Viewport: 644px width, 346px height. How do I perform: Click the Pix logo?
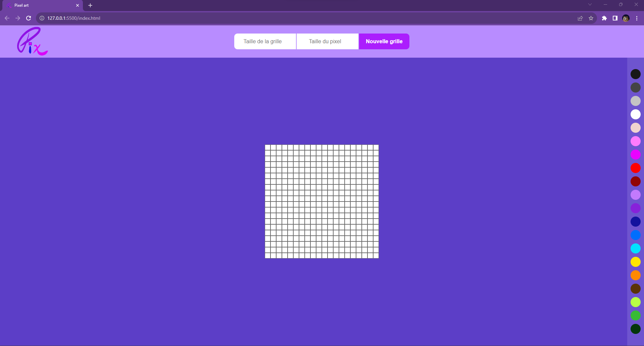tap(32, 41)
